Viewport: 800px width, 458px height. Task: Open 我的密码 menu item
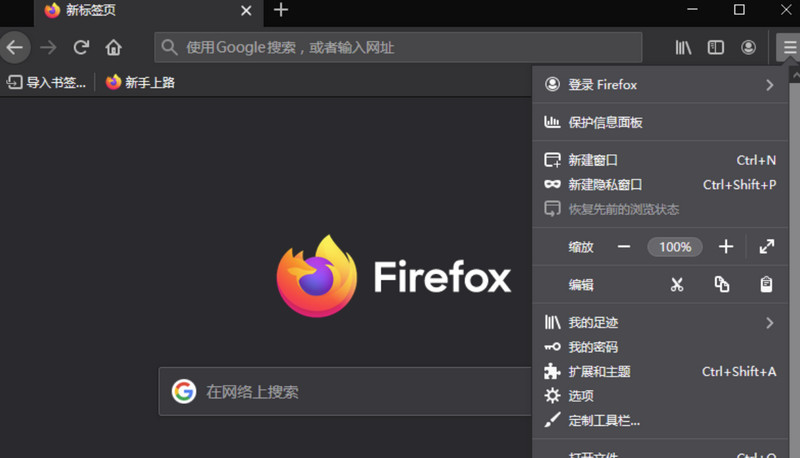[x=660, y=347]
